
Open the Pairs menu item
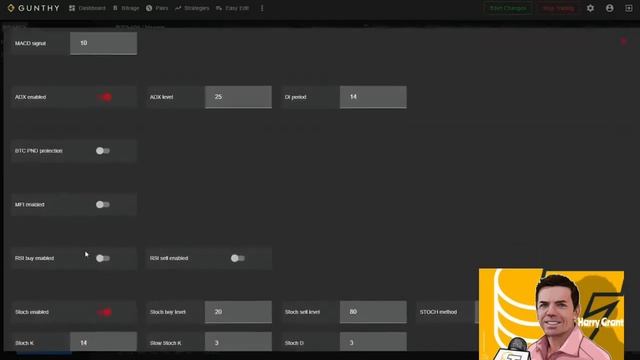(x=157, y=8)
